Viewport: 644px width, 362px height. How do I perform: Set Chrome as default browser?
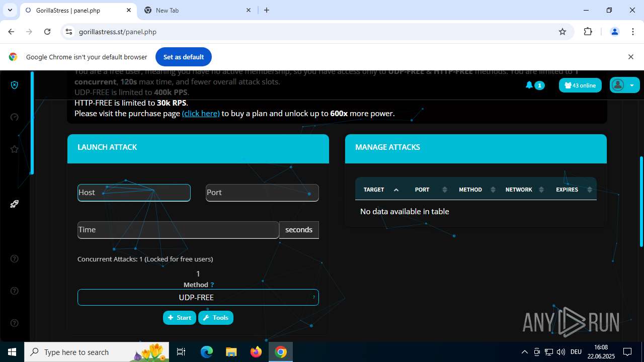click(184, 57)
